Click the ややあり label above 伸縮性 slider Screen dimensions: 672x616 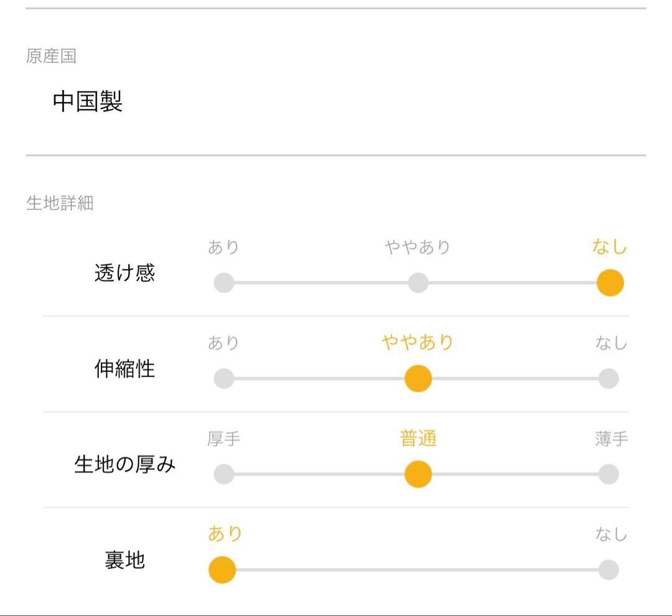tap(418, 342)
